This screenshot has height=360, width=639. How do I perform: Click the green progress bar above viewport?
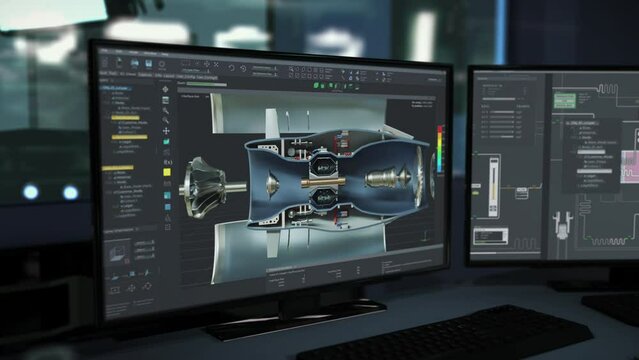pos(207,84)
